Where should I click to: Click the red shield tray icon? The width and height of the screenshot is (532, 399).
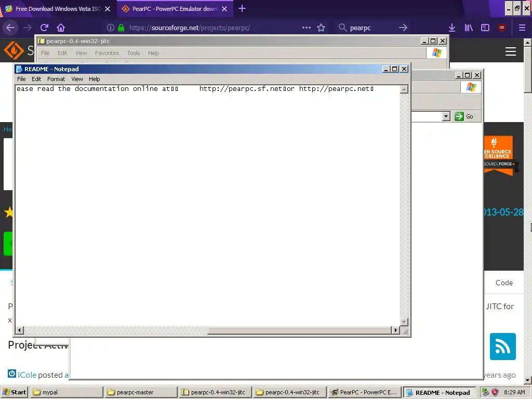(495, 392)
